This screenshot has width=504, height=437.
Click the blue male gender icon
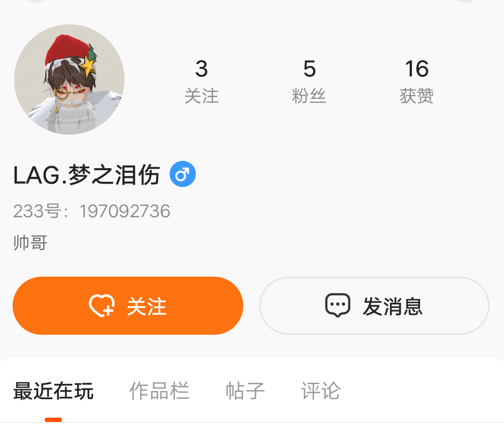tap(183, 174)
